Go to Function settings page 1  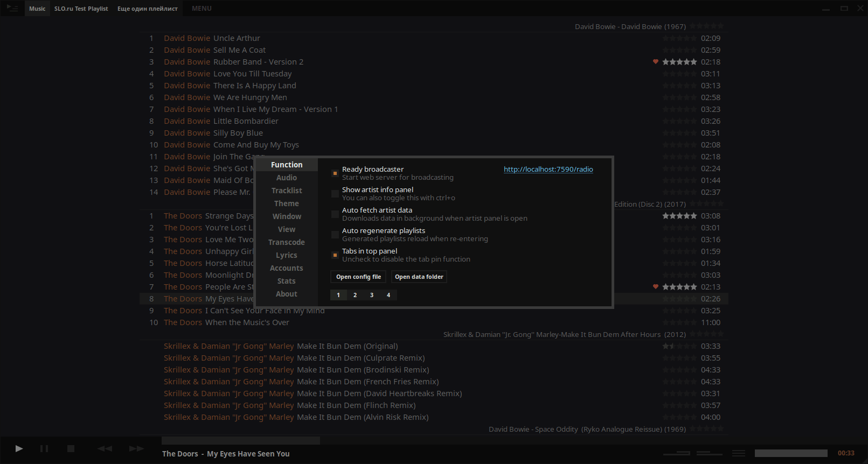point(338,295)
